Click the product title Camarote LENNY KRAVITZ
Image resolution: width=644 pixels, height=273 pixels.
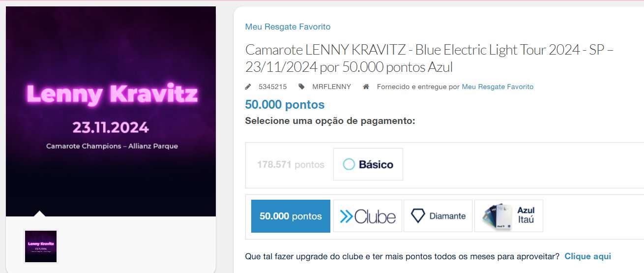coord(429,58)
